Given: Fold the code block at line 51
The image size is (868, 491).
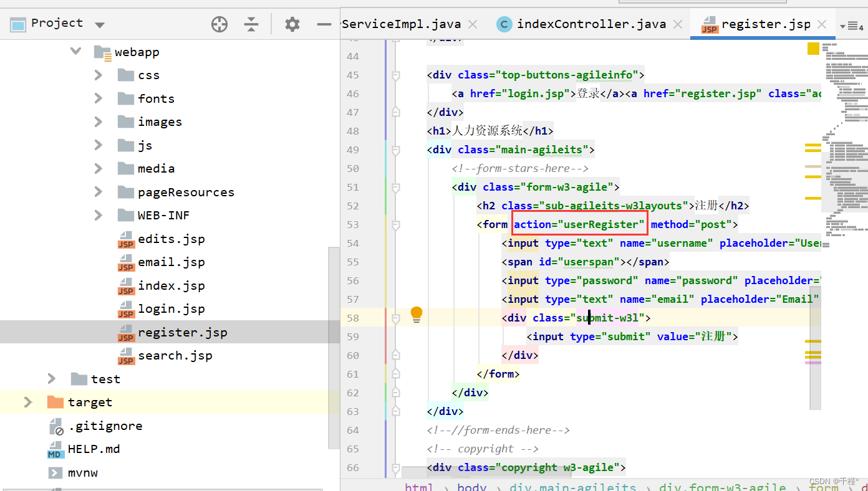Looking at the screenshot, I should [395, 187].
